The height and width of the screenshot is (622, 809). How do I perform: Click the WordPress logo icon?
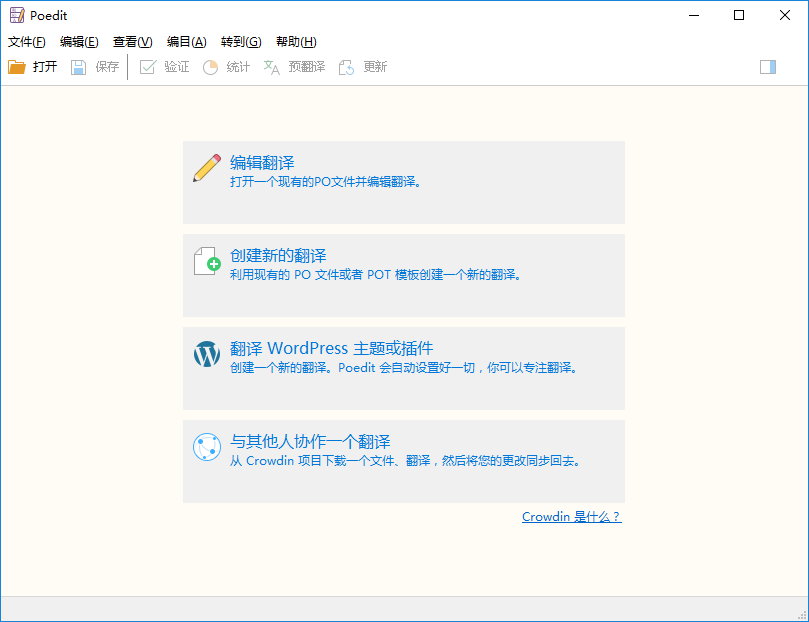pyautogui.click(x=207, y=354)
